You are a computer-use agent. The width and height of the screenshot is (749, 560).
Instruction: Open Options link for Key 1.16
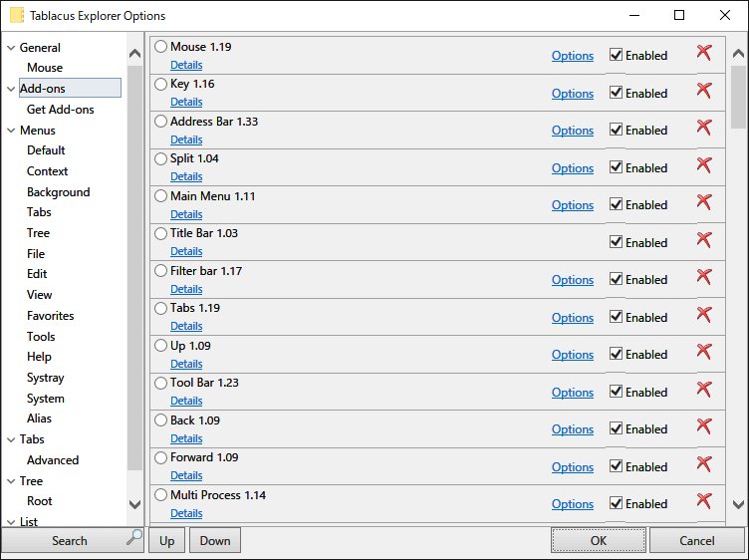573,94
